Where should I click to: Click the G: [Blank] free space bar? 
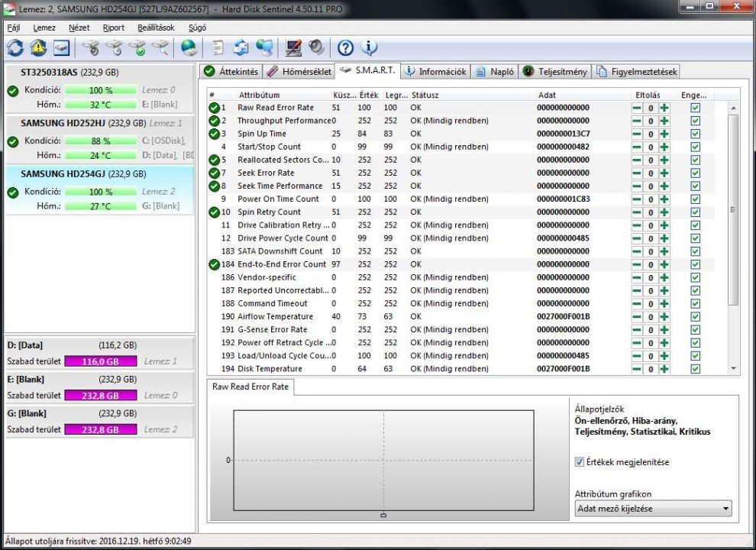point(100,429)
